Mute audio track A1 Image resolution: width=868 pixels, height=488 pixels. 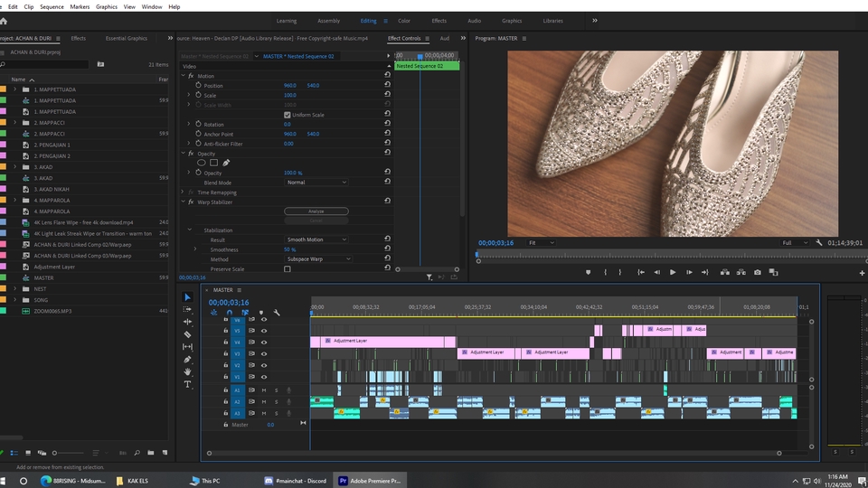tap(264, 390)
